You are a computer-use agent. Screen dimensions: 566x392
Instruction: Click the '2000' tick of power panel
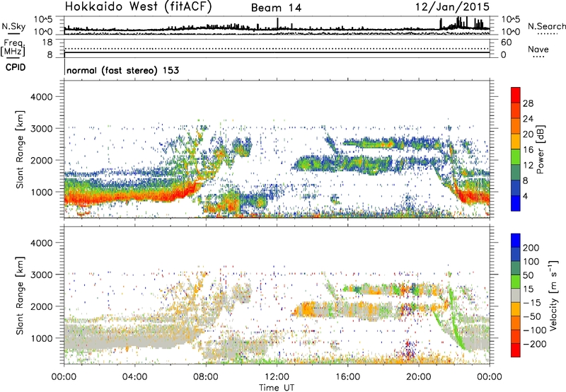click(42, 160)
